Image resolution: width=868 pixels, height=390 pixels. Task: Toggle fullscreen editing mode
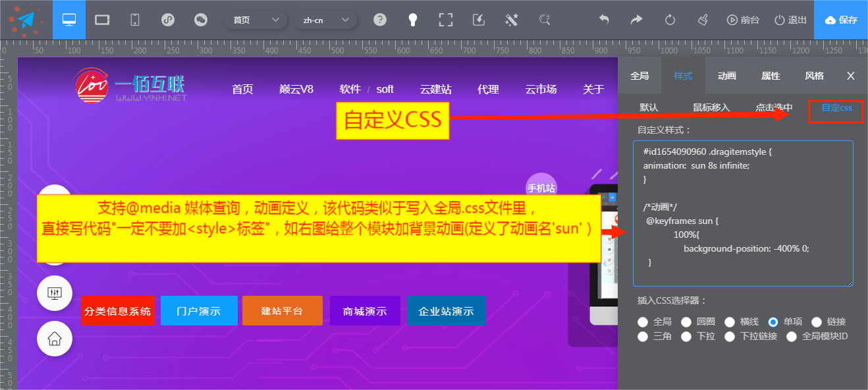[446, 20]
